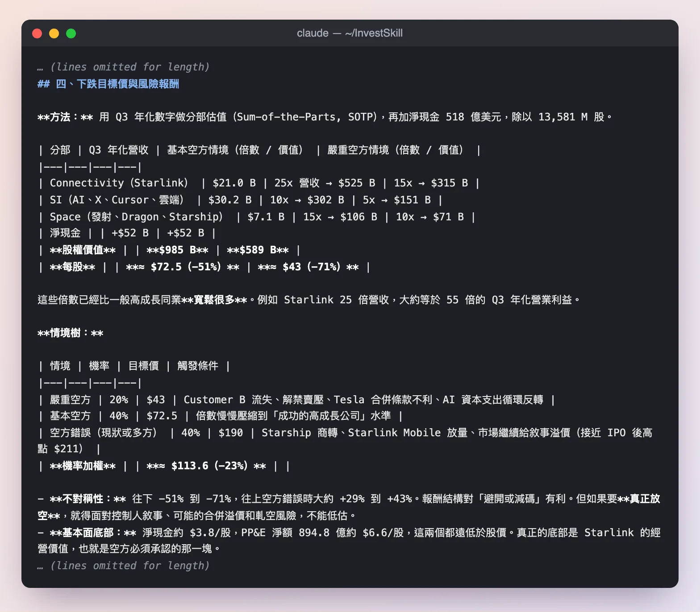Click the '淨現金' row label
This screenshot has height=612, width=700.
(x=65, y=233)
